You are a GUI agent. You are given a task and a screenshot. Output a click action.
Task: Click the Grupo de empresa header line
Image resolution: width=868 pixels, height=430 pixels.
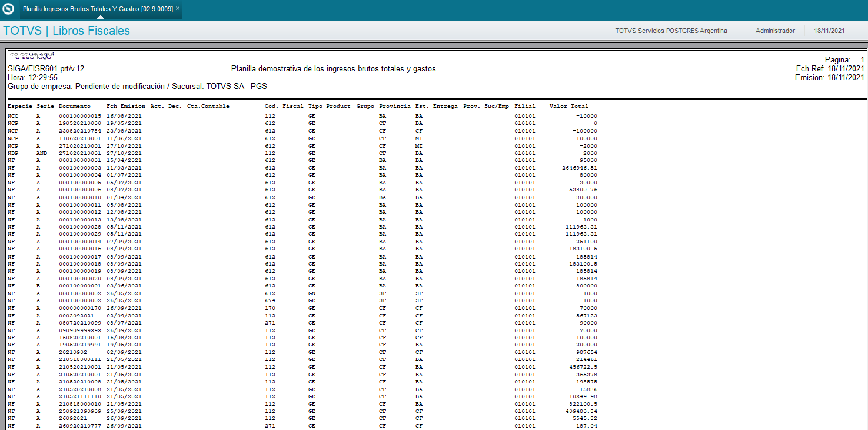click(x=137, y=86)
